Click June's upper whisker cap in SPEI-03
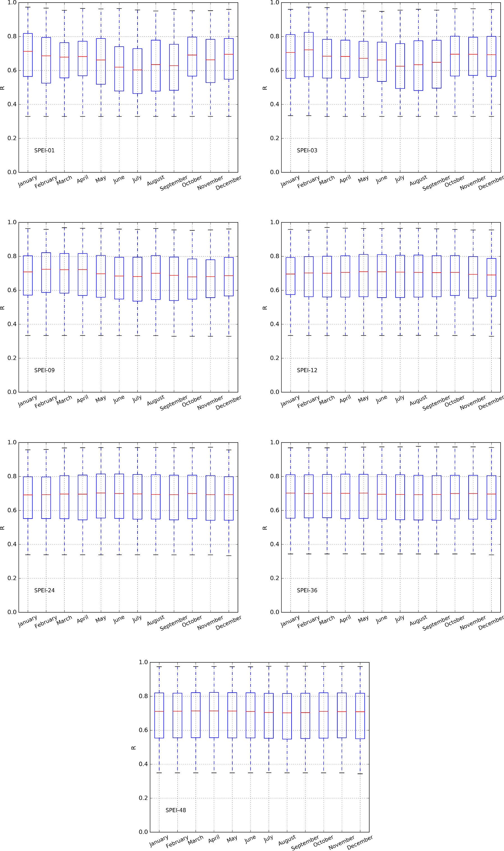 coord(382,12)
